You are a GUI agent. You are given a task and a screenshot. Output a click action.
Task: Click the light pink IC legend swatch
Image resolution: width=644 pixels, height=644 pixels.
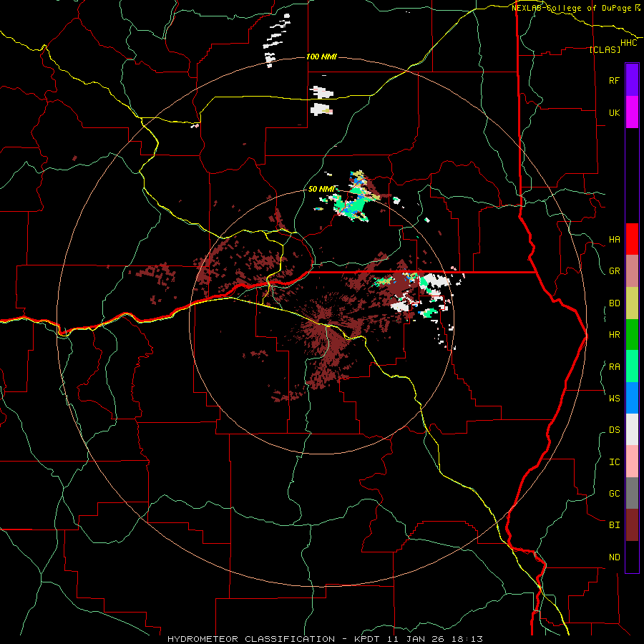coord(632,462)
